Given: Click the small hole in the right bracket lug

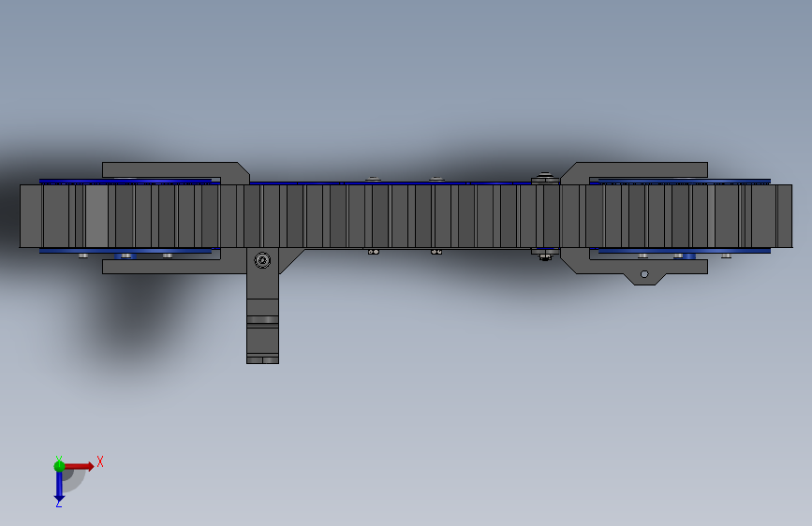Looking at the screenshot, I should [x=644, y=274].
